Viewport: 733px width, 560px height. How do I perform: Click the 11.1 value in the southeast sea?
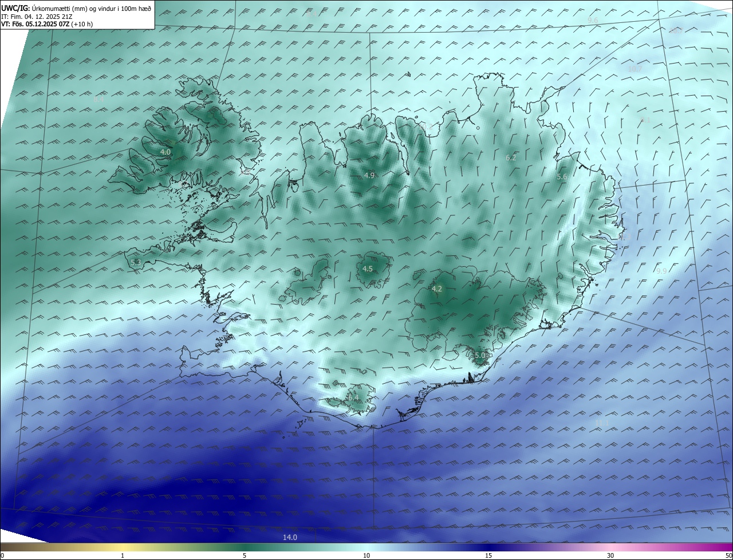[x=601, y=423]
